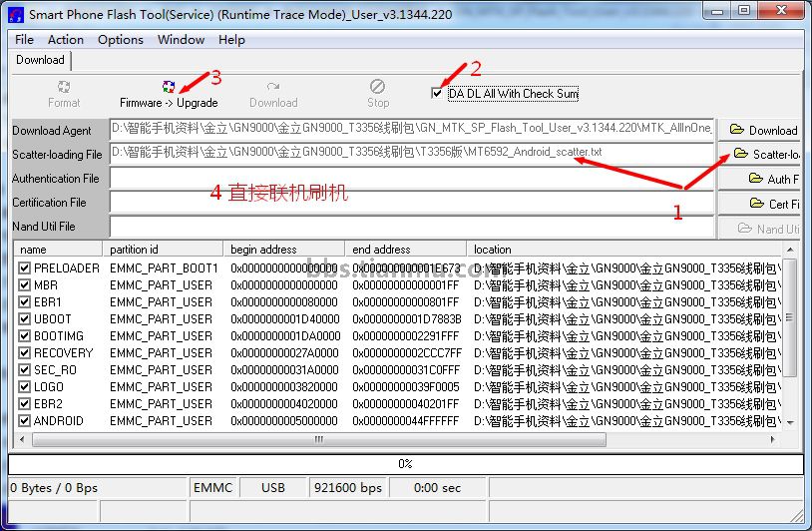Select the ANDROID row name
812x531 pixels.
(59, 420)
